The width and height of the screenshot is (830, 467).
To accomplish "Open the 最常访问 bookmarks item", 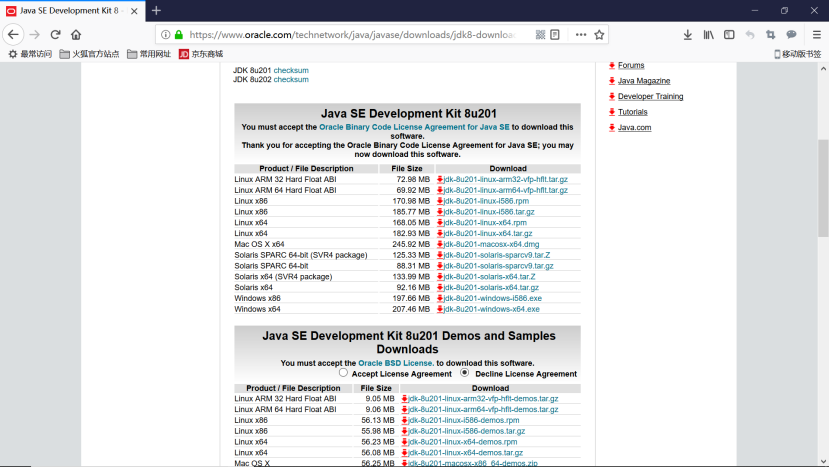I will click(x=30, y=54).
